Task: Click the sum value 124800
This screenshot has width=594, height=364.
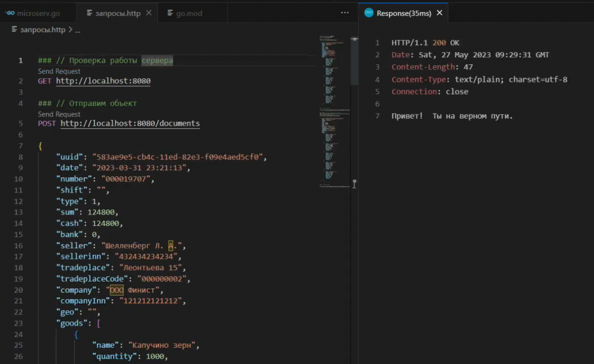Action: [x=101, y=212]
